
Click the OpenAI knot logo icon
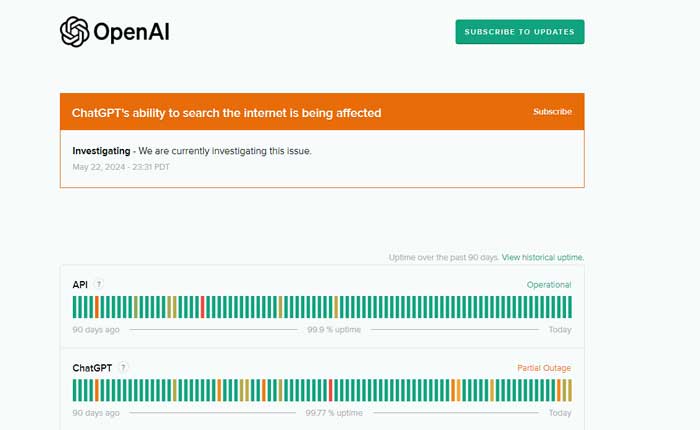74,32
